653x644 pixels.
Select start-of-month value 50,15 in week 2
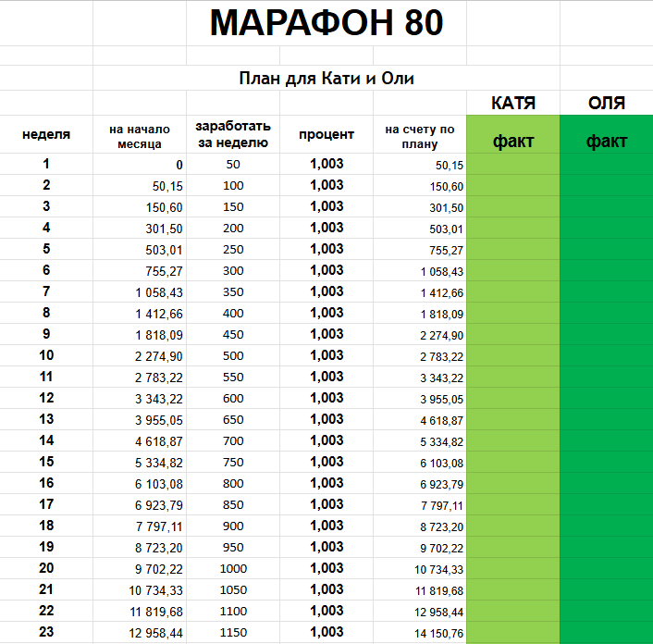coord(140,185)
